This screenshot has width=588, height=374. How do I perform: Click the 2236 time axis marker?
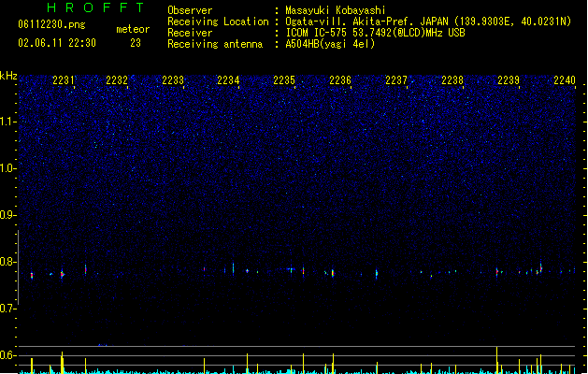click(x=340, y=80)
